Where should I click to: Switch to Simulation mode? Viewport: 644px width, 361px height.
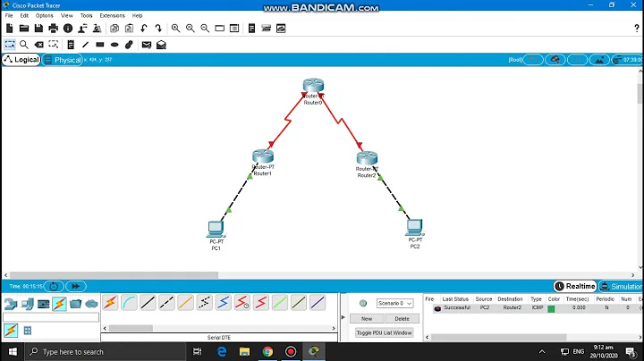621,286
